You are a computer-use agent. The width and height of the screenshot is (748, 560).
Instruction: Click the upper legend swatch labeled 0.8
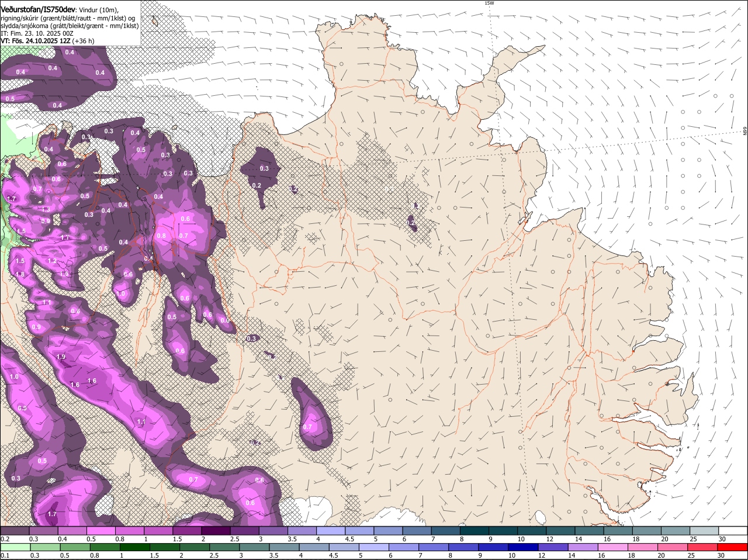tap(129, 530)
